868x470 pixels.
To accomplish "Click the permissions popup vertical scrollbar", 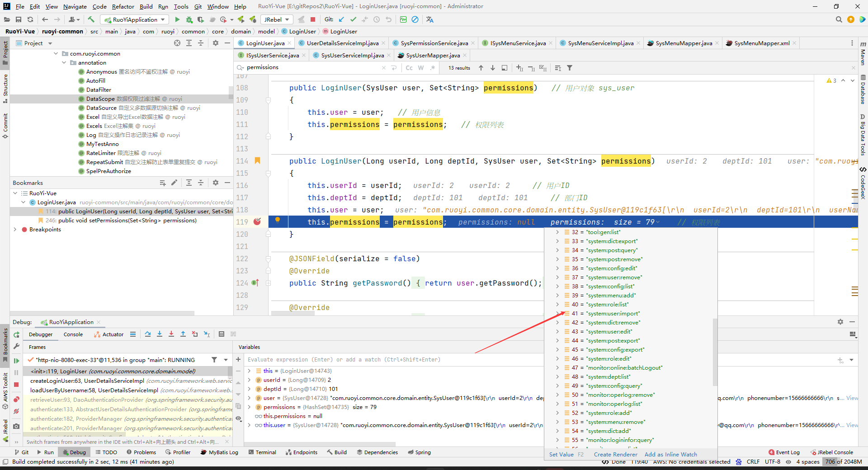I will coord(715,352).
